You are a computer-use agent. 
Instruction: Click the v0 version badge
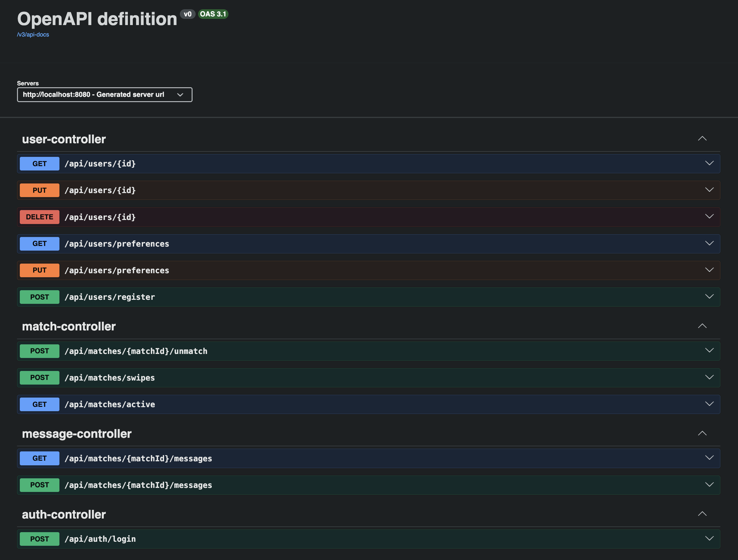188,14
